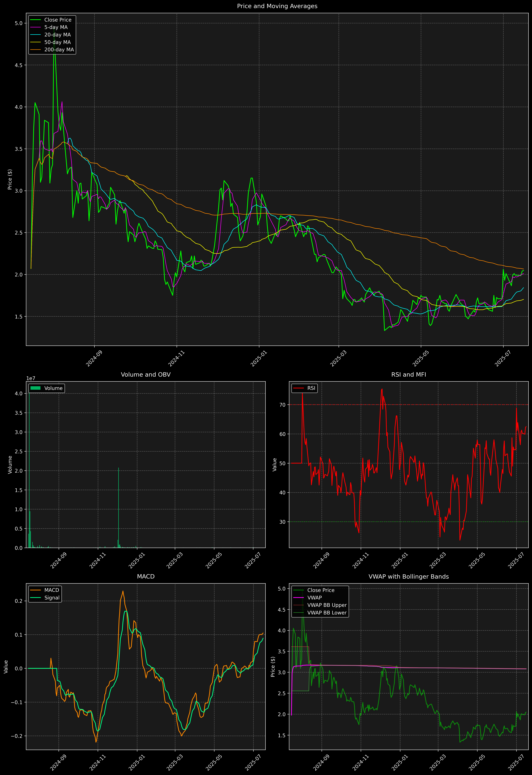Click "Value" y-axis label of MACD chart

click(6, 667)
